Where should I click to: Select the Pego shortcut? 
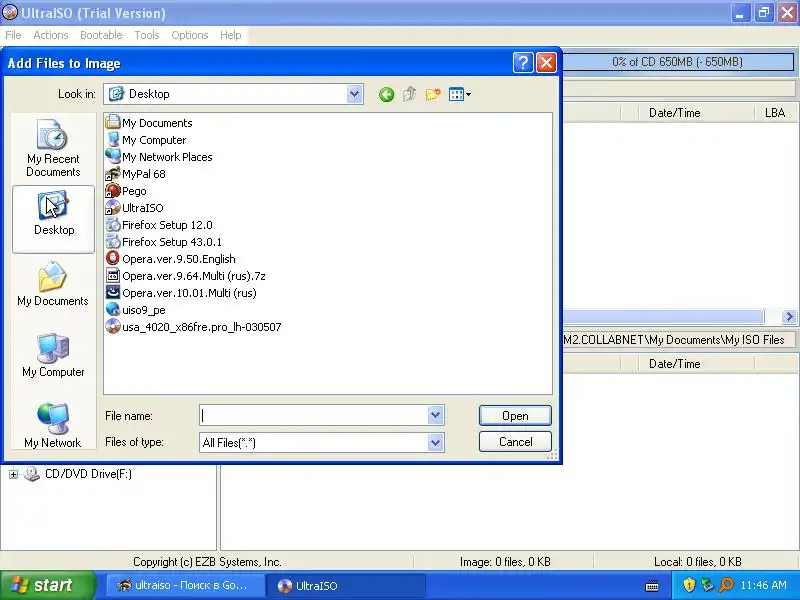pos(126,191)
